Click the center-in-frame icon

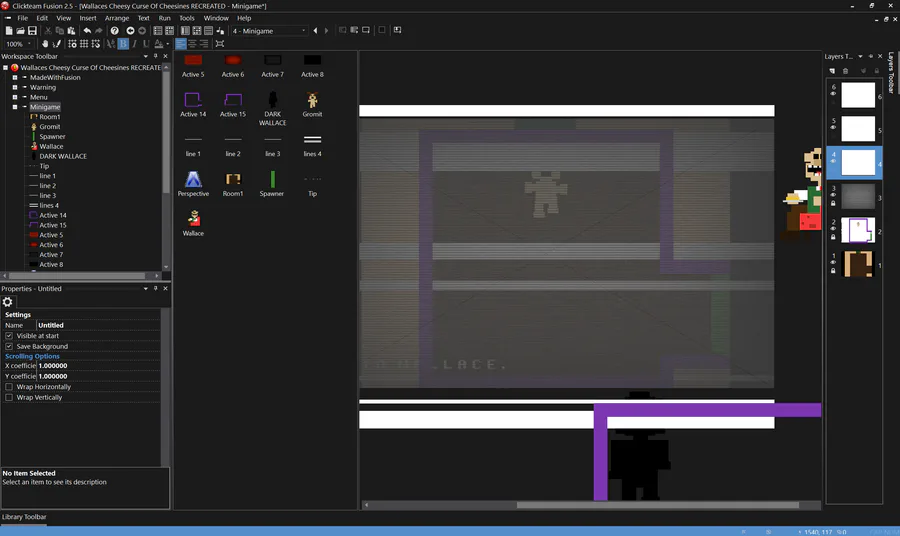[x=219, y=44]
